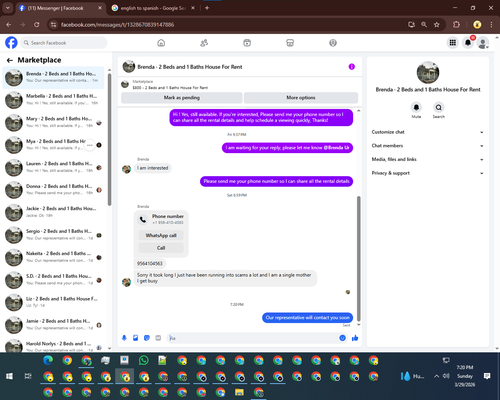
Task: Open Jackie conversation in list
Action: [53, 212]
